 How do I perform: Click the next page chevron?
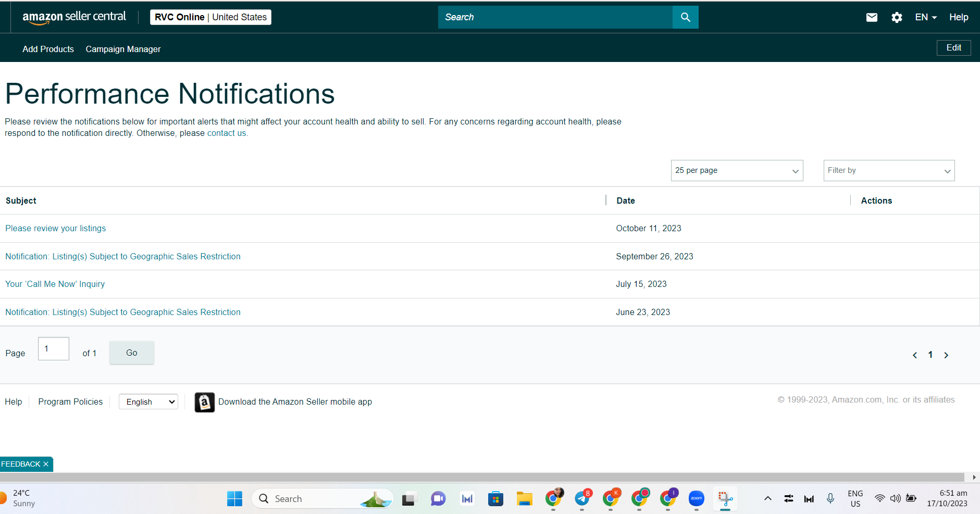946,355
